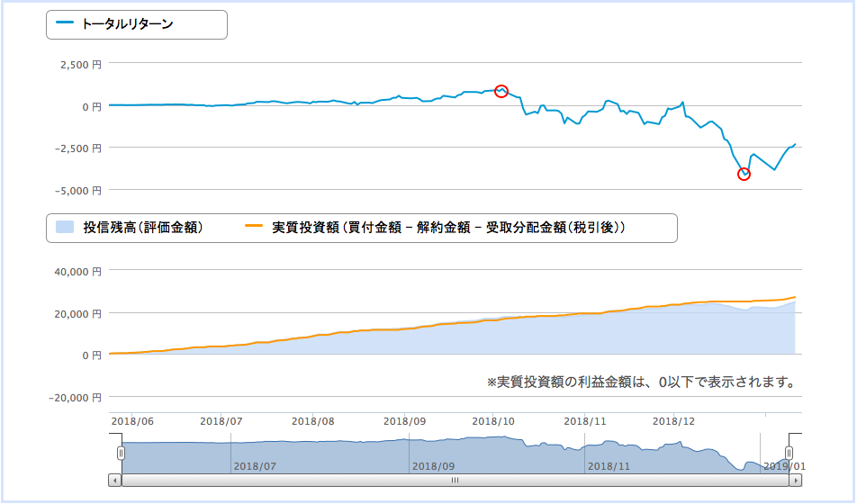This screenshot has height=504, width=857.
Task: Click the left range navigator handle
Action: pyautogui.click(x=121, y=453)
